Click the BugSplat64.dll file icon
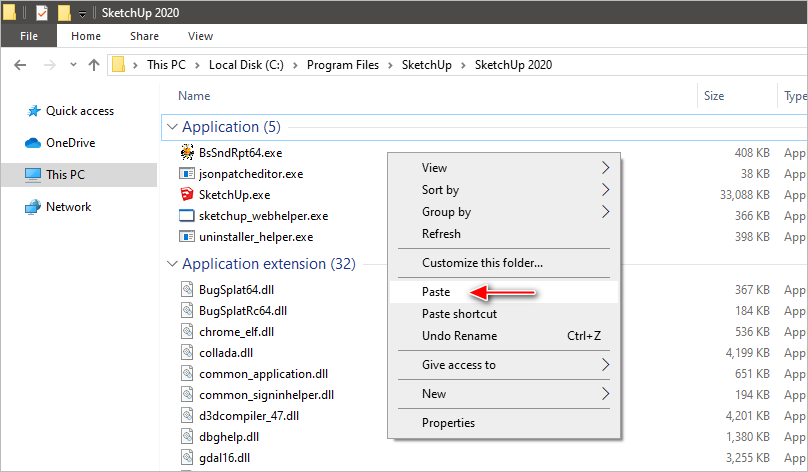The width and height of the screenshot is (808, 472). pos(186,289)
